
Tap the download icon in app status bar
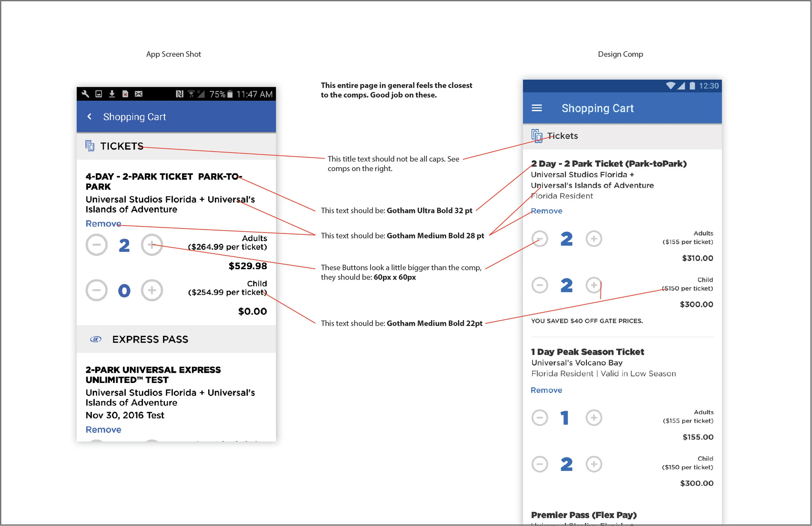click(x=112, y=94)
